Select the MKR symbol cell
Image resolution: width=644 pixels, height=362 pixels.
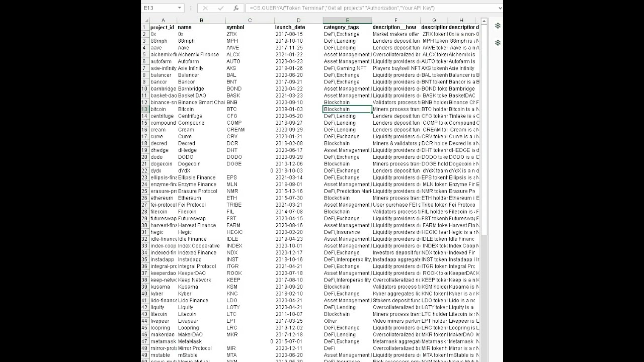tap(250, 334)
